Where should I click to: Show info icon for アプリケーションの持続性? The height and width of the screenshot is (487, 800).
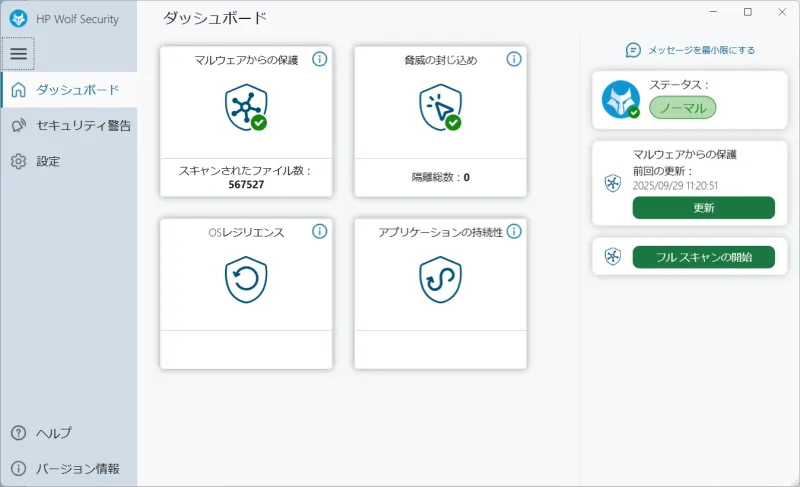[x=514, y=231]
